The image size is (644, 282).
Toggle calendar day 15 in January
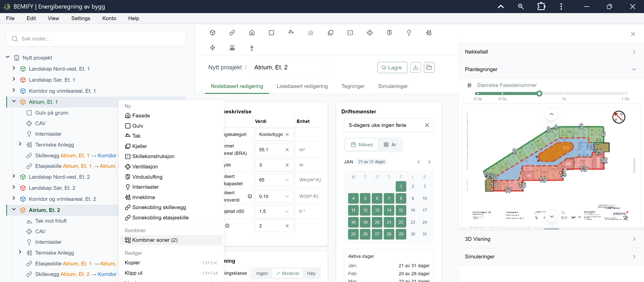(401, 210)
